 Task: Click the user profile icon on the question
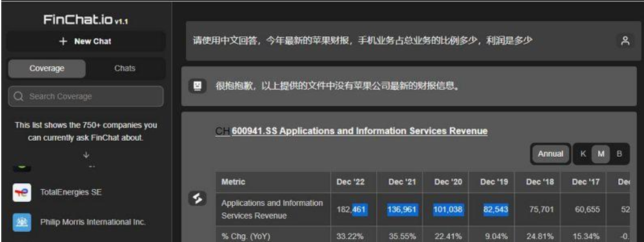click(625, 41)
